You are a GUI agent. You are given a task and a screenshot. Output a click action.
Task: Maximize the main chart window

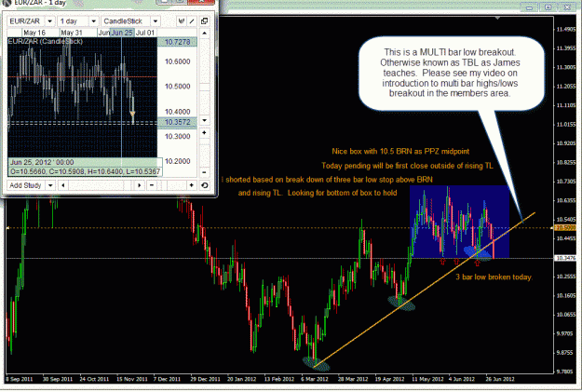tap(548, 7)
